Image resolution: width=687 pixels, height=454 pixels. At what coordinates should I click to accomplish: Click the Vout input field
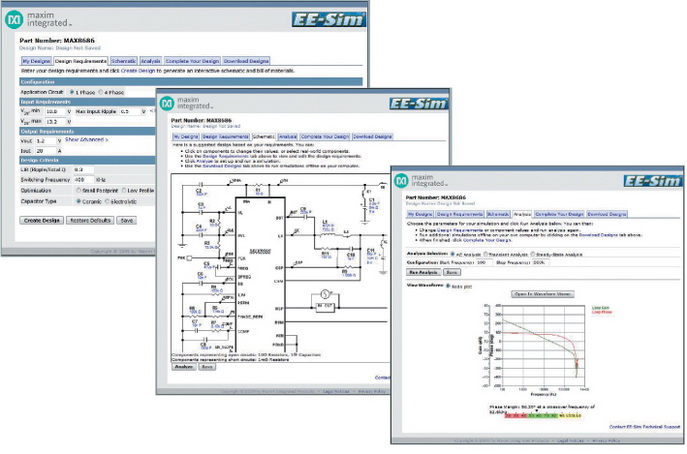46,141
